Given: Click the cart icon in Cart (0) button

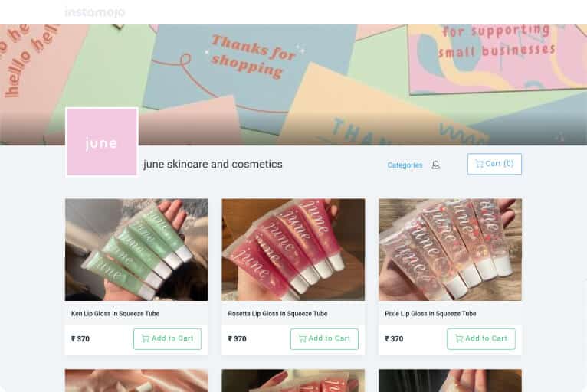Looking at the screenshot, I should point(479,163).
